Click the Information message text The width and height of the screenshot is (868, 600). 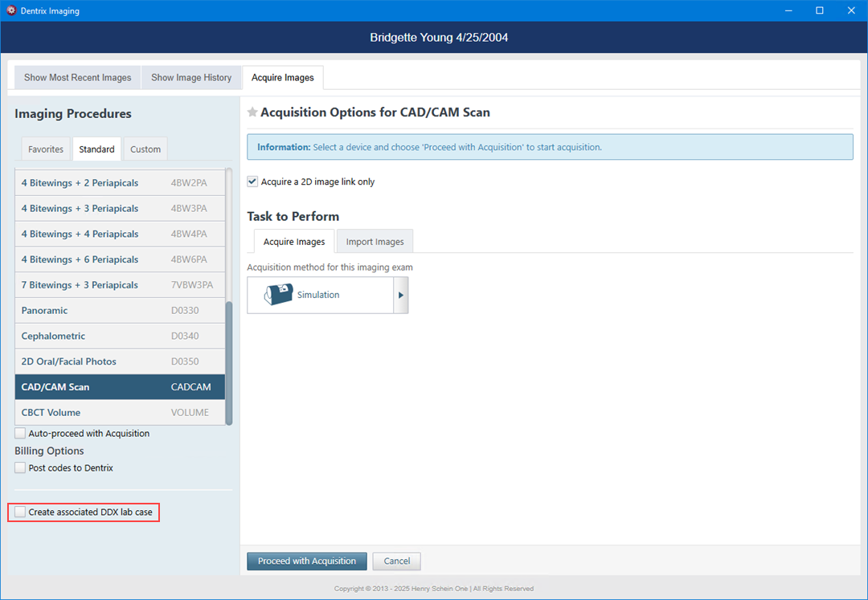(429, 147)
